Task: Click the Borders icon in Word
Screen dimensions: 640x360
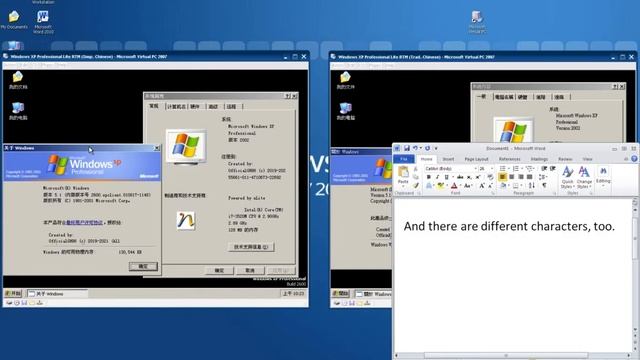Action: 516,186
